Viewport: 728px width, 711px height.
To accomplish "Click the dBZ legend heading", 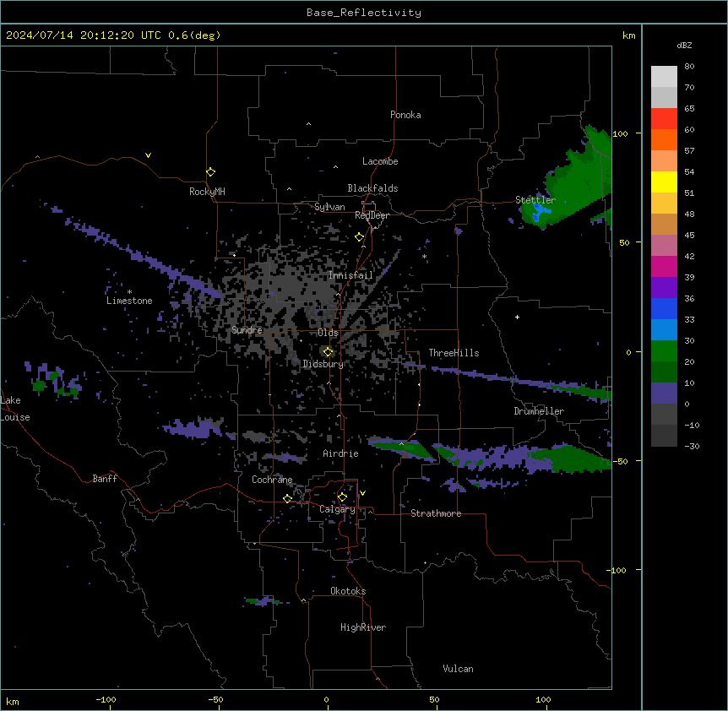I will tap(684, 46).
